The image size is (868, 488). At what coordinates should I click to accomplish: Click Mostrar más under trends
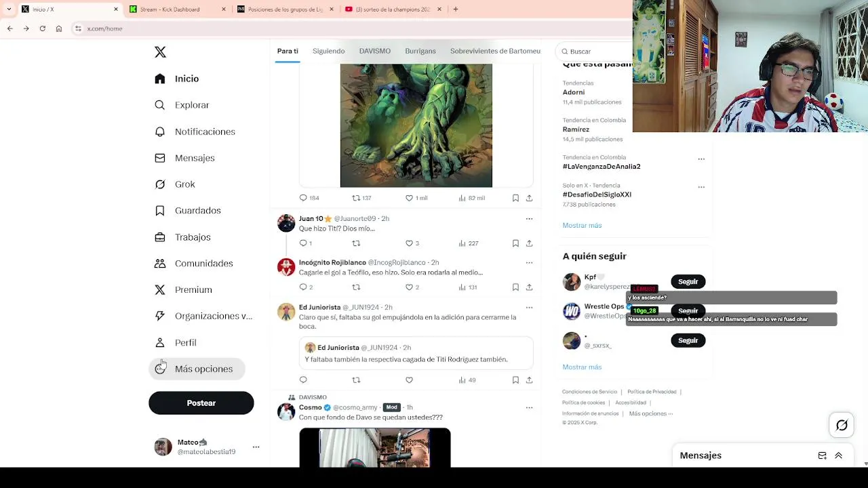point(582,225)
